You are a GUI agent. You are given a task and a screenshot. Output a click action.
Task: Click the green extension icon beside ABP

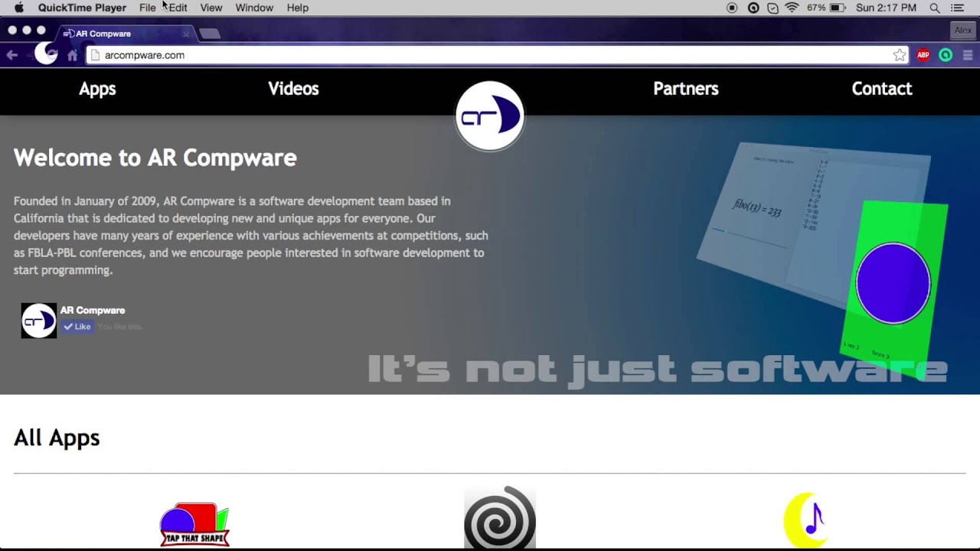946,55
